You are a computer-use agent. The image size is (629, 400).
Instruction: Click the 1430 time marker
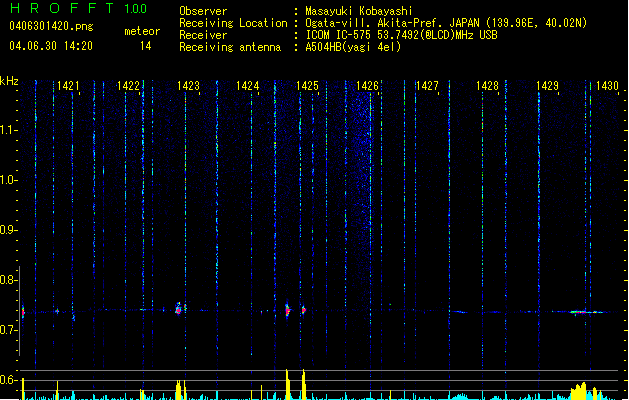point(607,86)
